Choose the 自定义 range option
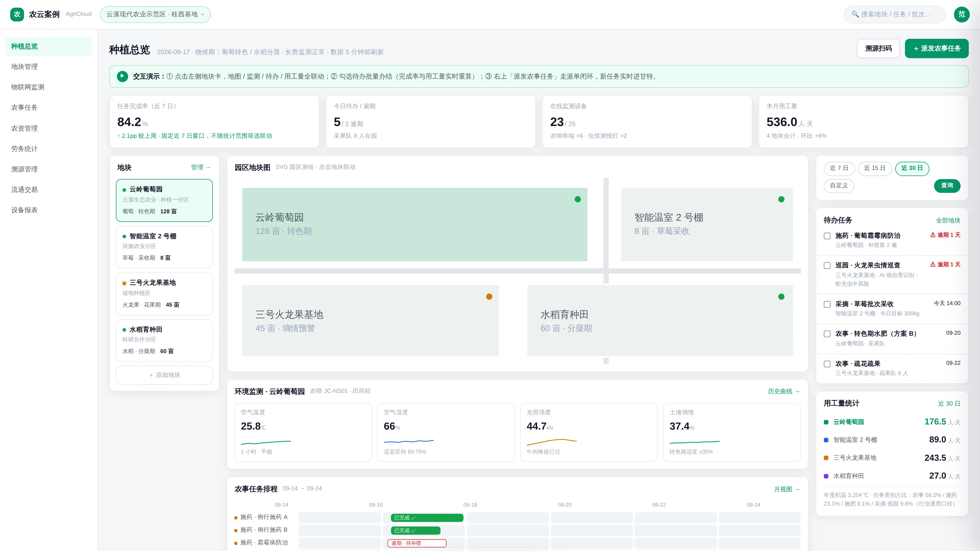Viewport: 980px width, 551px height. pyautogui.click(x=839, y=186)
